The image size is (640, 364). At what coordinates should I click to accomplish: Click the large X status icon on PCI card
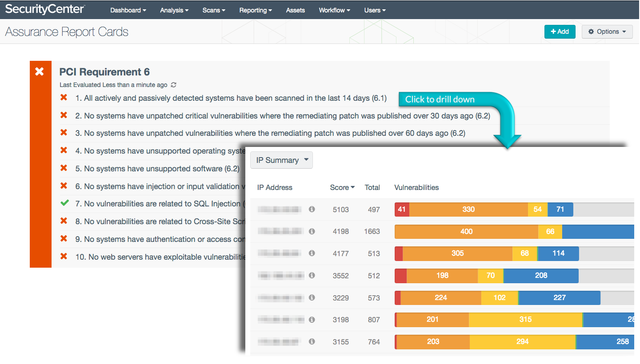pos(40,71)
